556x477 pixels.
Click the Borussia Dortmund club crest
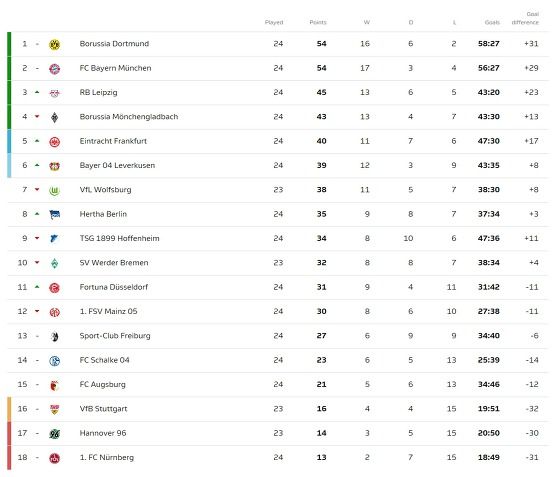(54, 44)
